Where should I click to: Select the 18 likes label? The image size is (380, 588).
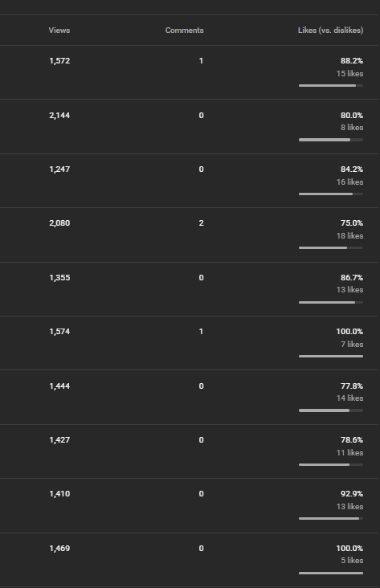350,236
